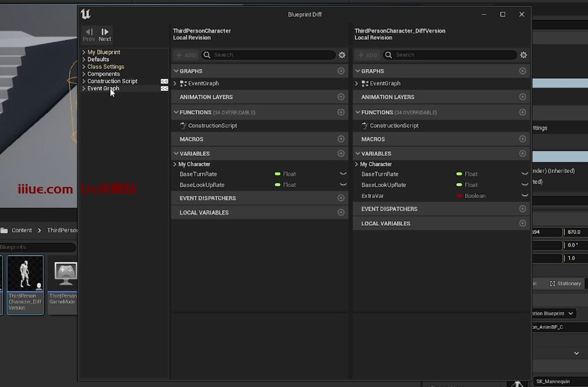The width and height of the screenshot is (588, 387).
Task: Expand the EventGraph entry in GRAPHS
Action: [174, 84]
